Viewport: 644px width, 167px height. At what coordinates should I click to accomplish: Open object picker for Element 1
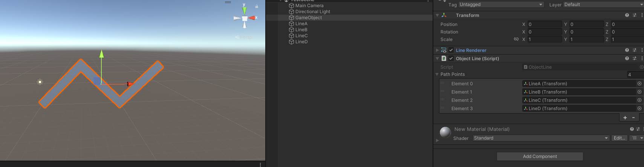tap(639, 92)
